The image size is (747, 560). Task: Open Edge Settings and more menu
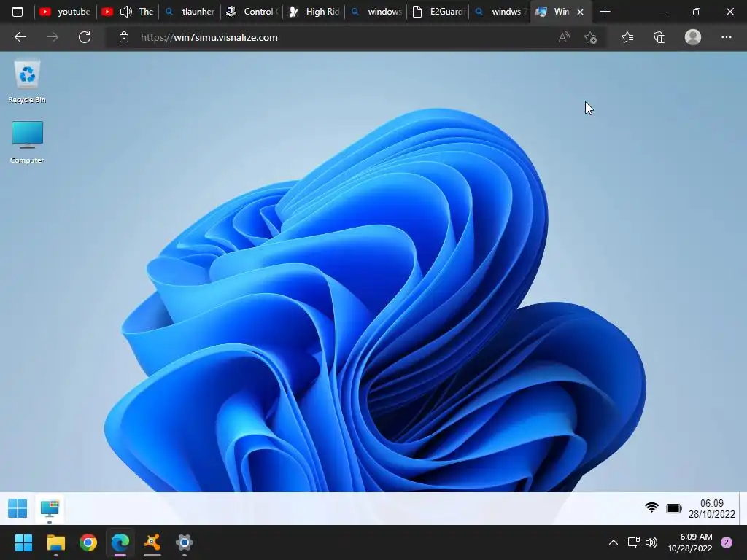point(726,37)
